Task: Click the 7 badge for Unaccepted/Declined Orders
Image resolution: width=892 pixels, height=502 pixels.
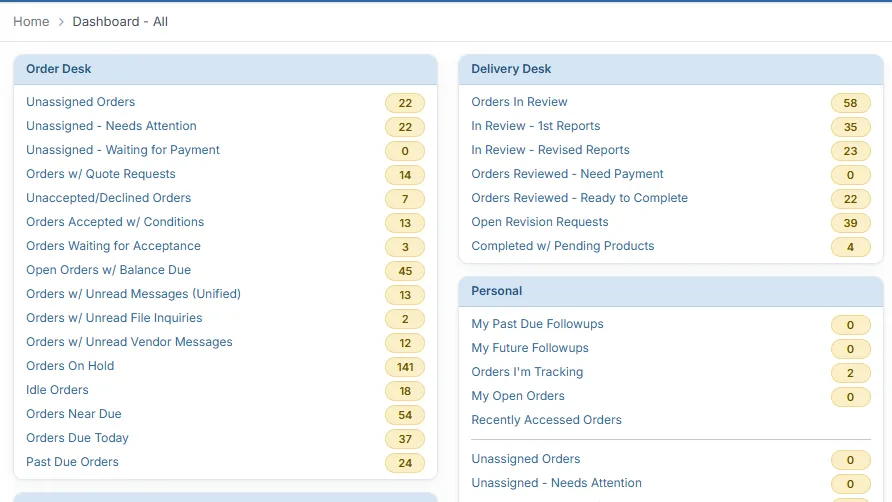Action: click(405, 199)
